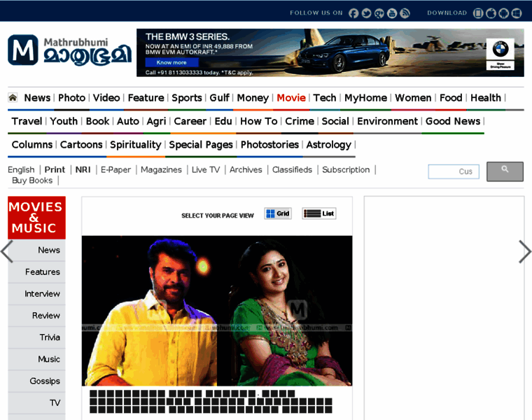Viewport: 532px width, 420px height.
Task: Open Mathrubhumi's Facebook page icon
Action: pos(353,13)
